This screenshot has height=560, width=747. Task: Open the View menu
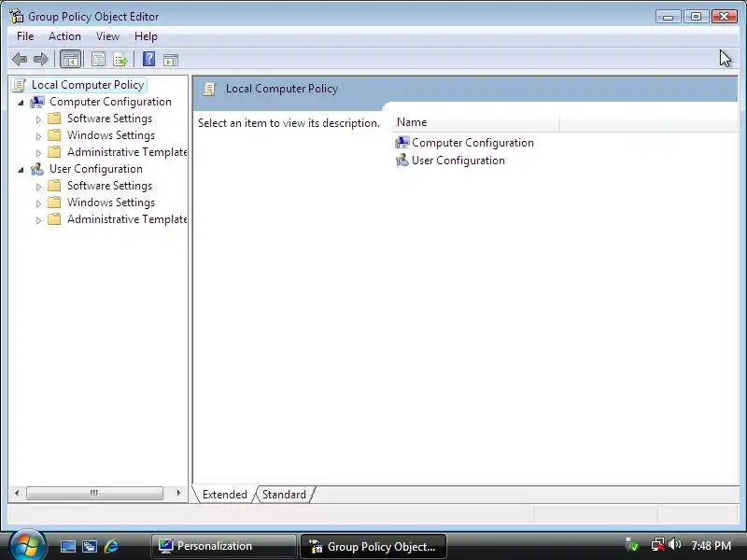point(107,36)
